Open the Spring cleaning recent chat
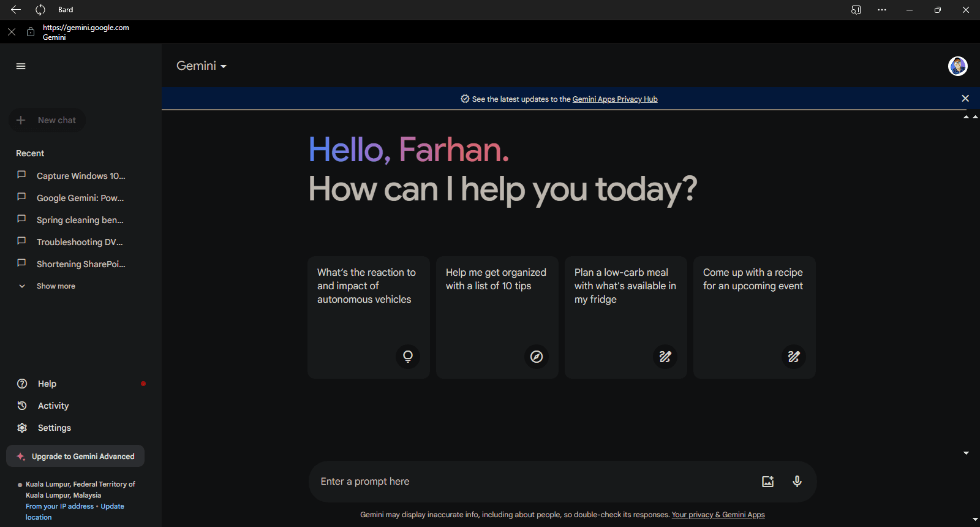The width and height of the screenshot is (980, 527). [80, 220]
